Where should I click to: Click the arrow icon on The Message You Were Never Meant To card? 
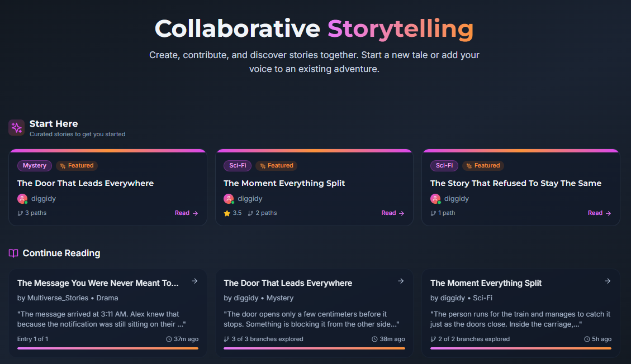[194, 281]
